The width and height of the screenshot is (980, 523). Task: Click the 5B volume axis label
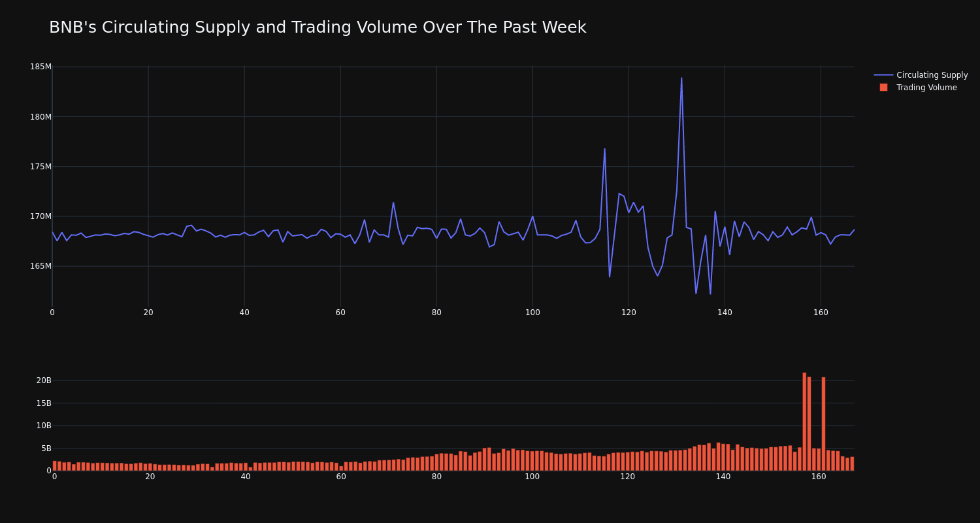pyautogui.click(x=46, y=448)
